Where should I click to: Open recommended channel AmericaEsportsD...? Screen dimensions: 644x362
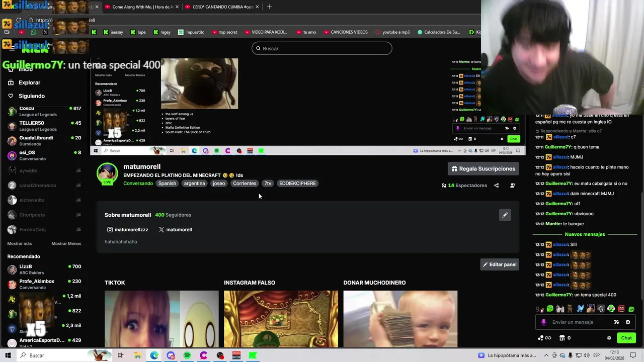click(x=44, y=342)
